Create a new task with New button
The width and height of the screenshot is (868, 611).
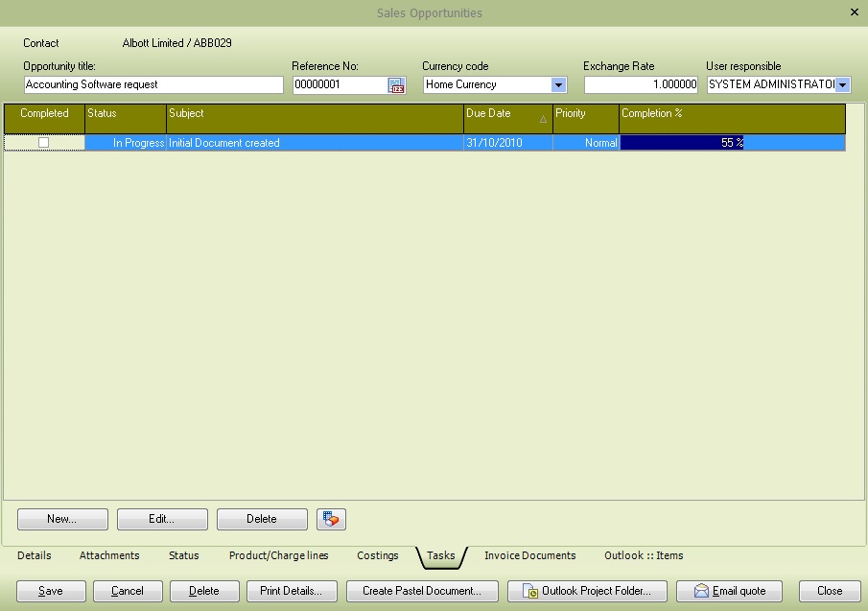[61, 519]
